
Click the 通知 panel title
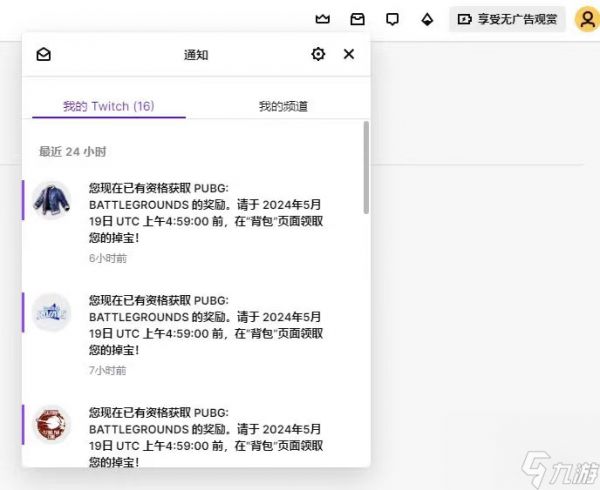point(196,55)
